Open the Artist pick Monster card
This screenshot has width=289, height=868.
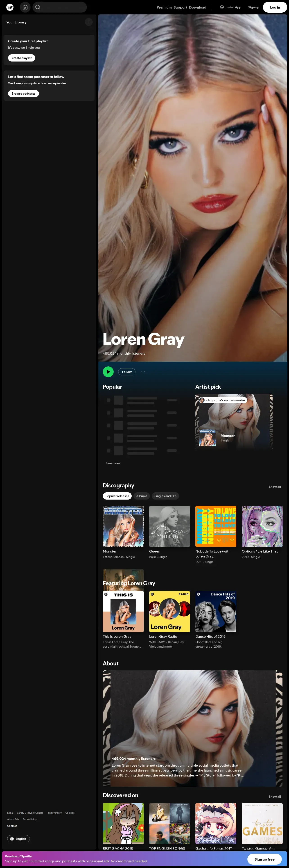[234, 422]
